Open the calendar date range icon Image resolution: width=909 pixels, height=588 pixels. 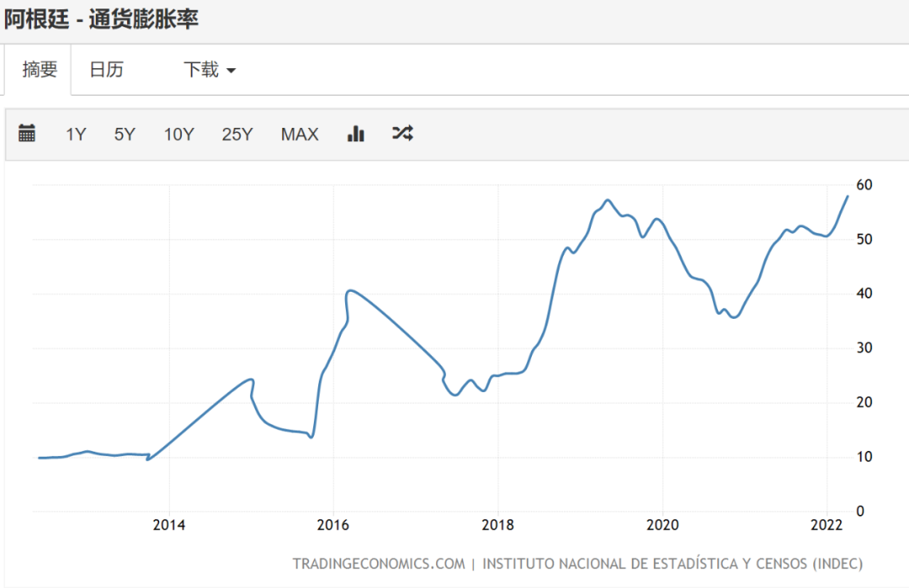pyautogui.click(x=27, y=133)
